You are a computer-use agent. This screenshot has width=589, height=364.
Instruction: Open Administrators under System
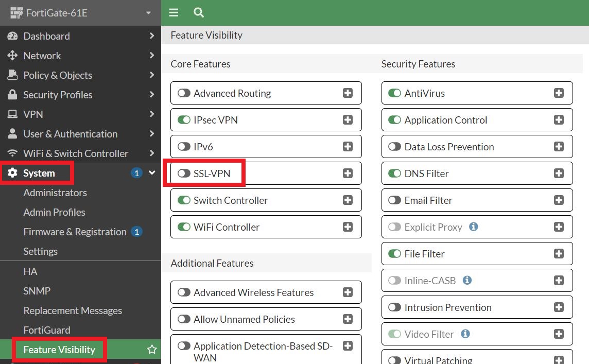coord(55,193)
